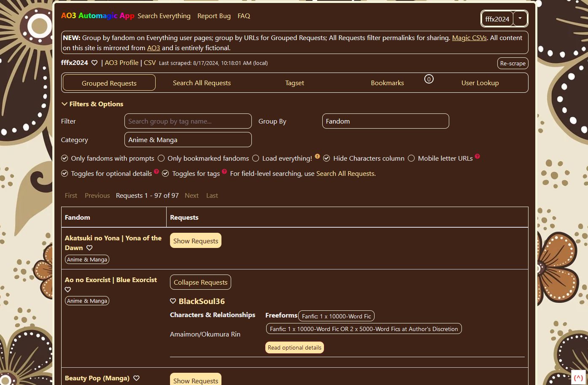
Task: Click the Re-scrape button
Action: point(513,63)
